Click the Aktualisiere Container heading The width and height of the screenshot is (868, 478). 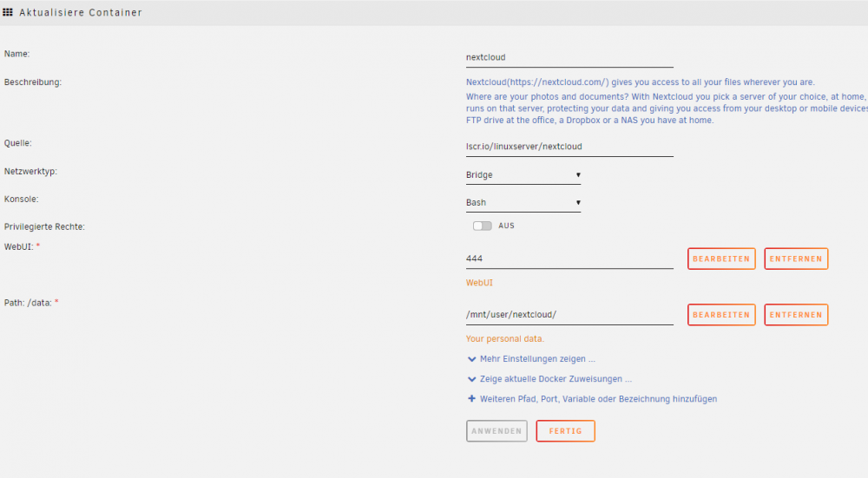[x=81, y=12]
